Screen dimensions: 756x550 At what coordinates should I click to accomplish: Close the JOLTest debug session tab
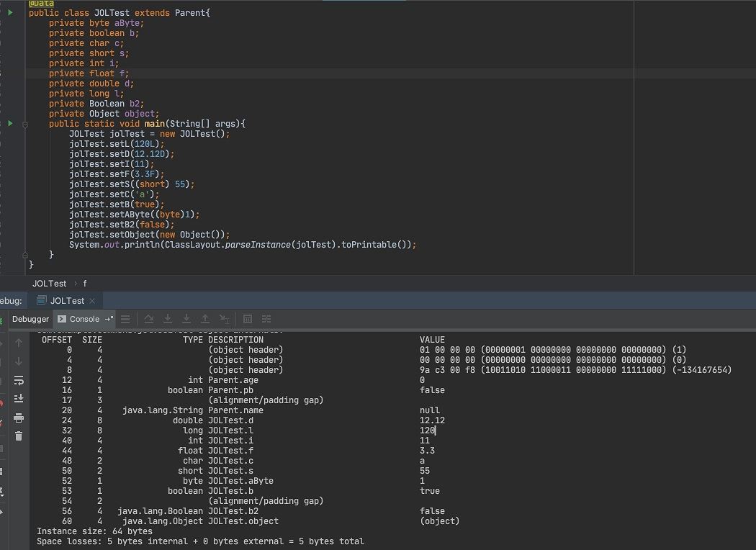tap(93, 300)
